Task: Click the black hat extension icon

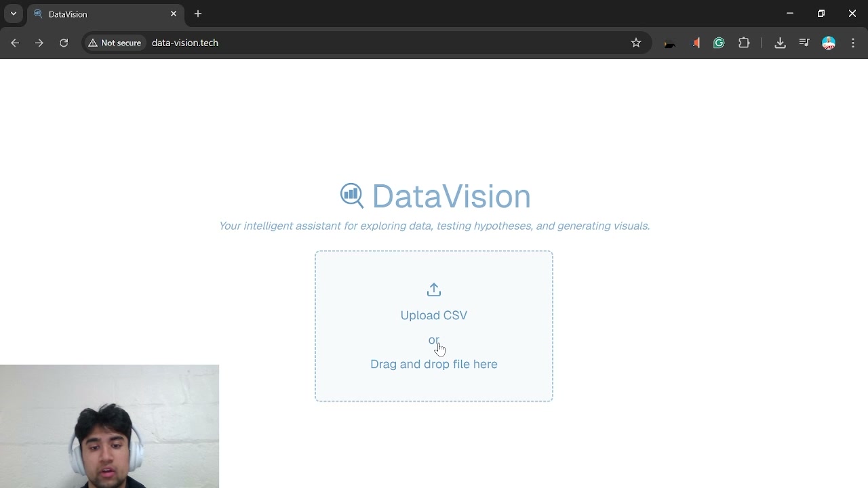Action: [670, 44]
